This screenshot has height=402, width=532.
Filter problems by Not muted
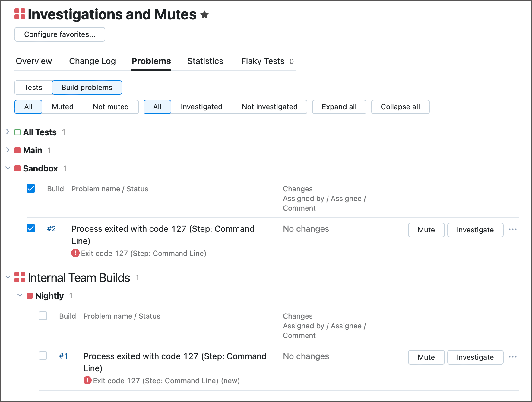tap(111, 107)
